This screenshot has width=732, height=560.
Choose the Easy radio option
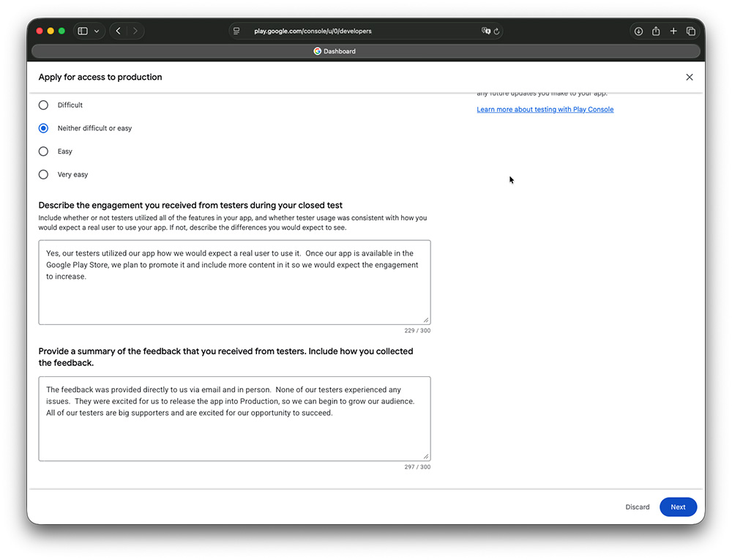[x=43, y=152]
